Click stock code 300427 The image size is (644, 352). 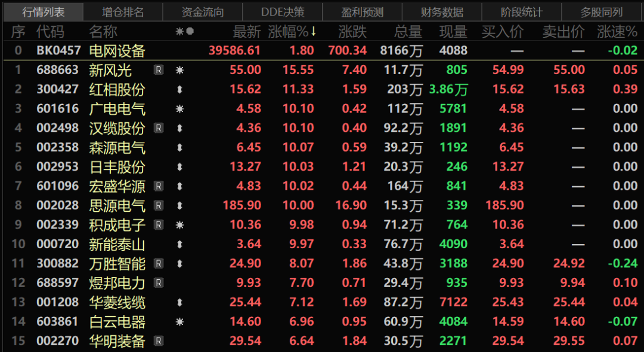coord(57,89)
